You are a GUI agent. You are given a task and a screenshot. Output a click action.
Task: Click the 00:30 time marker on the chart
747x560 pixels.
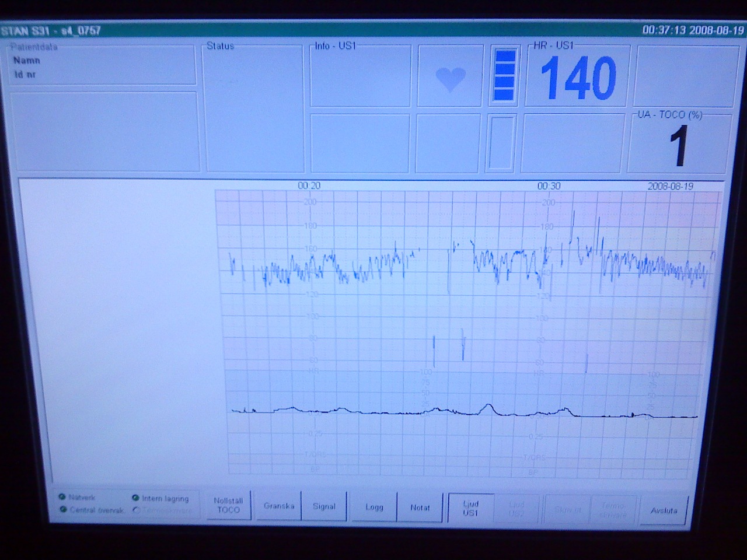coord(549,186)
